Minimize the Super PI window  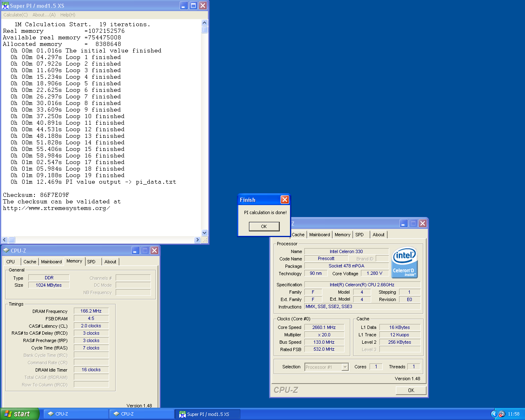(x=184, y=6)
